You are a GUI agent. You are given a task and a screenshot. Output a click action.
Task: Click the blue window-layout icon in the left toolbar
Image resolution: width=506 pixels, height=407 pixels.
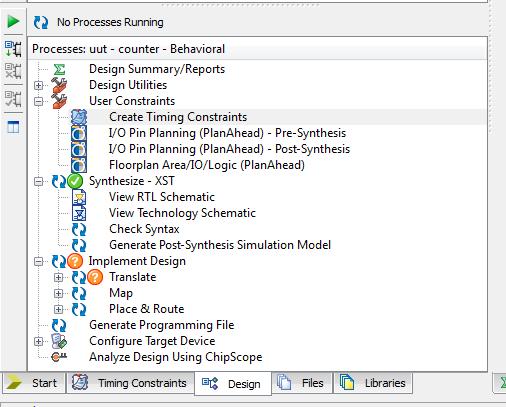pos(13,127)
